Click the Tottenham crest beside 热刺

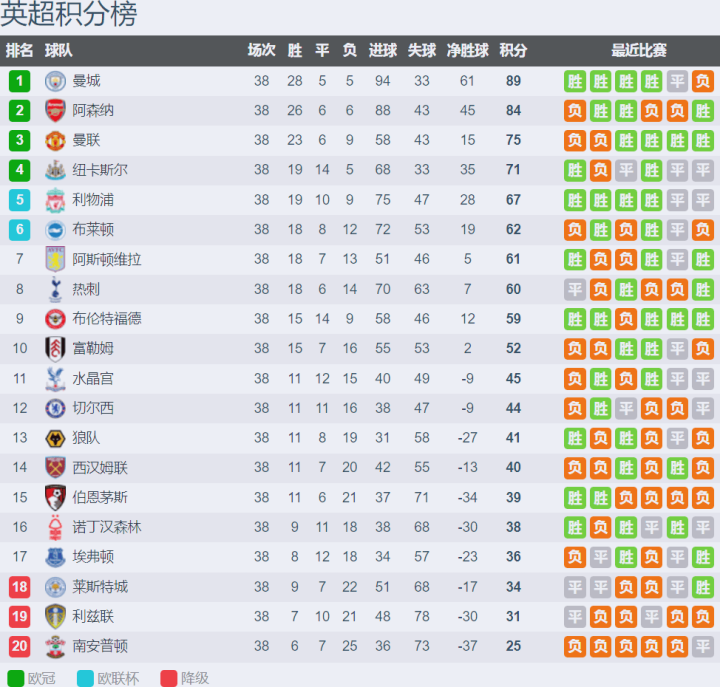click(55, 289)
